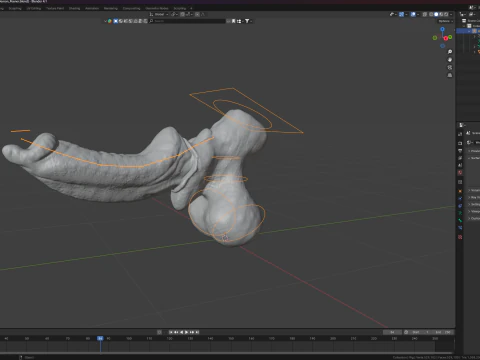Switch to the Geometry Nodes workspace tab

pyautogui.click(x=157, y=8)
